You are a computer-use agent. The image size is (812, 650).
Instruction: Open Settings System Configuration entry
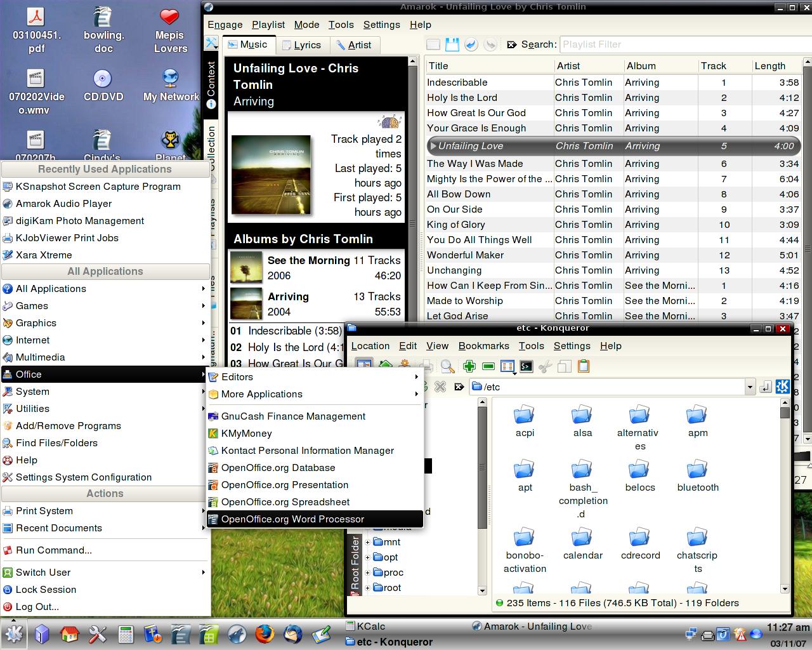pos(105,477)
